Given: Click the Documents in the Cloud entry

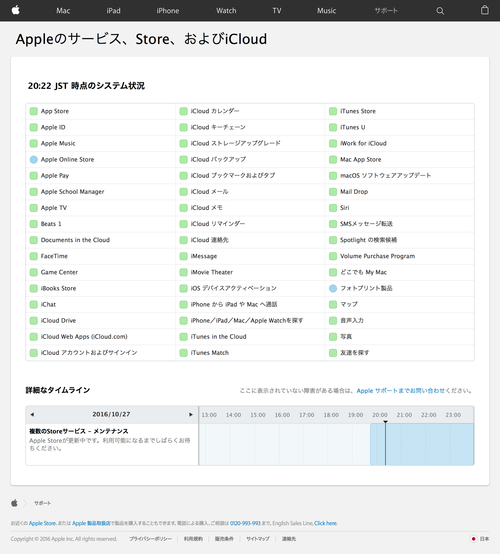Looking at the screenshot, I should coord(75,240).
